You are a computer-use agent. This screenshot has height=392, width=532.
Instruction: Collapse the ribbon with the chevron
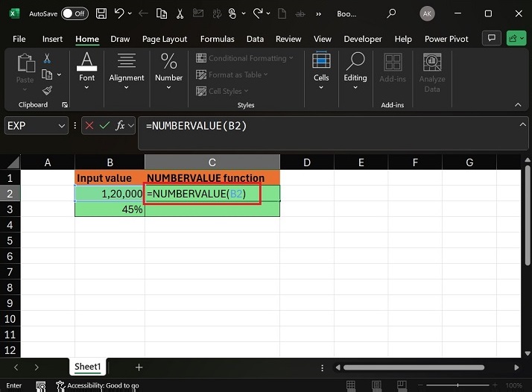(518, 105)
